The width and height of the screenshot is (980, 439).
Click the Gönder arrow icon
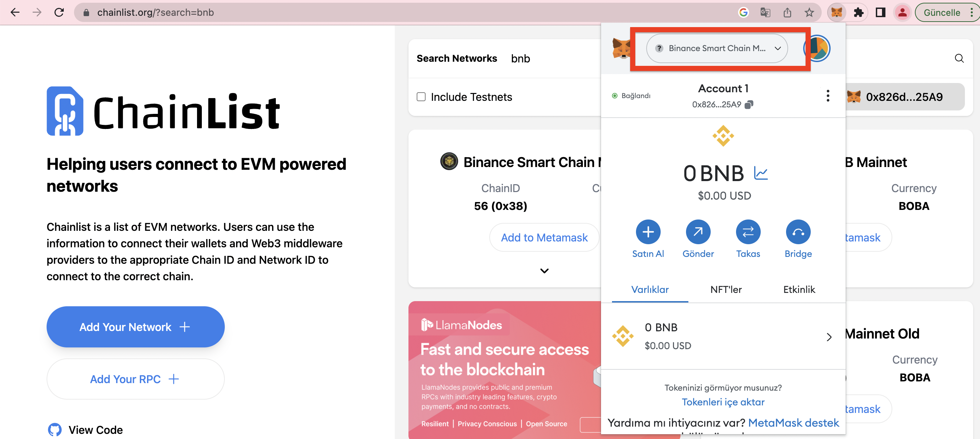[698, 232]
